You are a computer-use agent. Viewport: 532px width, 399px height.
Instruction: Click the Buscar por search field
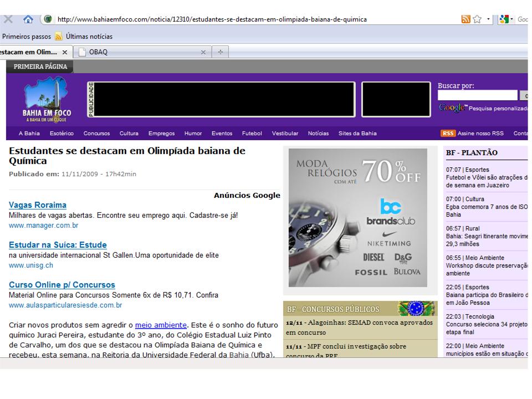tap(478, 95)
